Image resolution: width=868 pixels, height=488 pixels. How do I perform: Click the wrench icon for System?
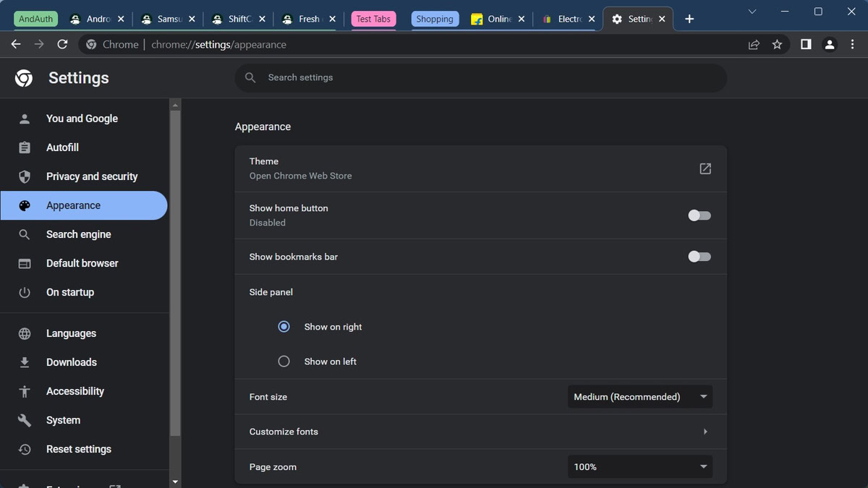pos(25,420)
